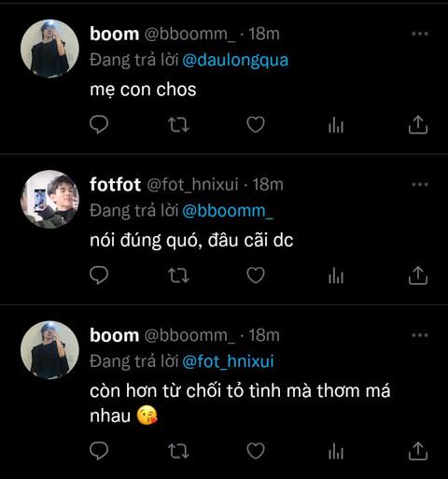Reply to the "mẹ con chos" tweet
The width and height of the screenshot is (448, 479).
click(99, 124)
